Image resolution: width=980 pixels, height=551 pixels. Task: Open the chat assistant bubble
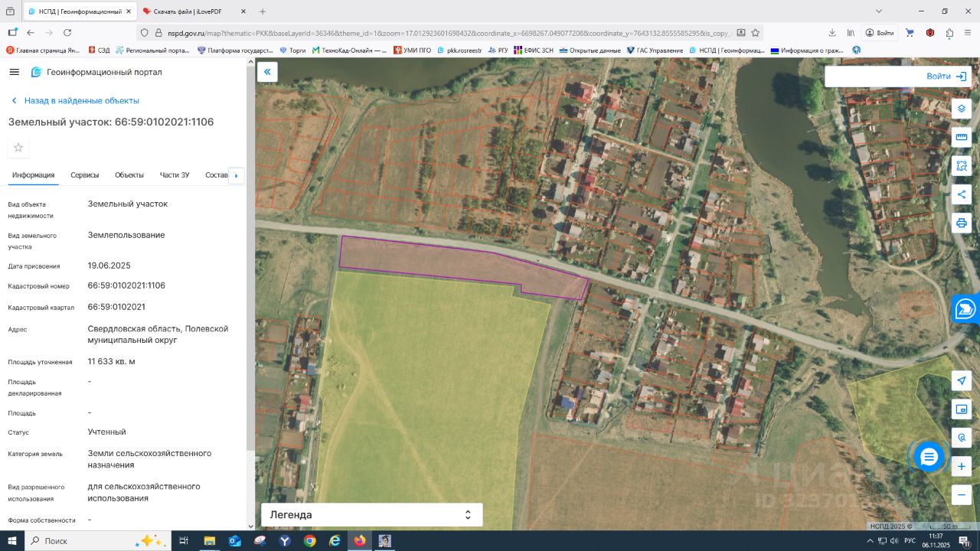pos(929,457)
